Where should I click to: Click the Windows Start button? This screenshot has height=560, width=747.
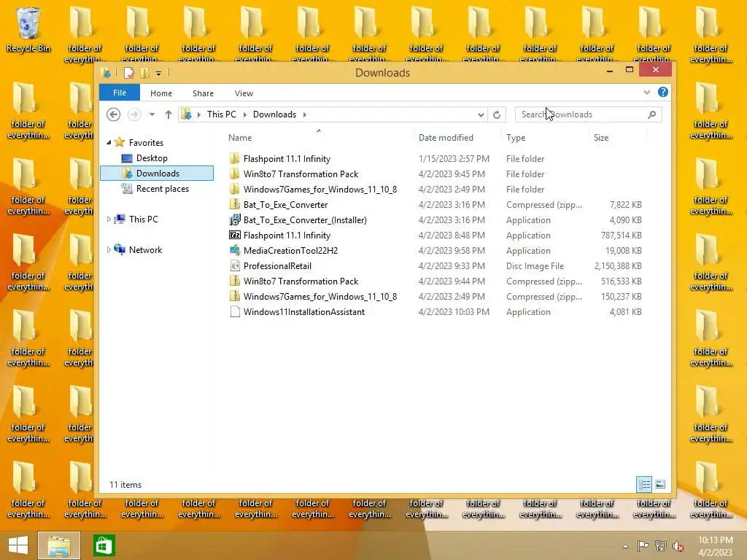pyautogui.click(x=18, y=545)
